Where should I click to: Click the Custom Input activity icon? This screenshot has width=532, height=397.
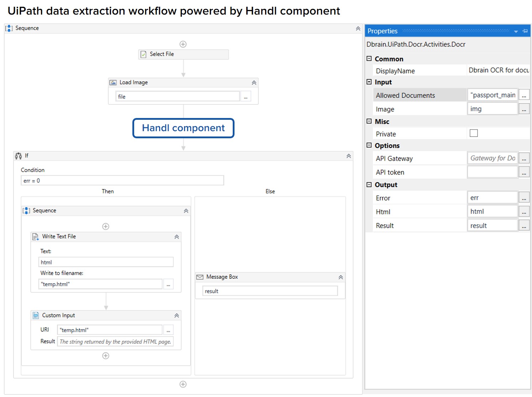click(x=36, y=315)
